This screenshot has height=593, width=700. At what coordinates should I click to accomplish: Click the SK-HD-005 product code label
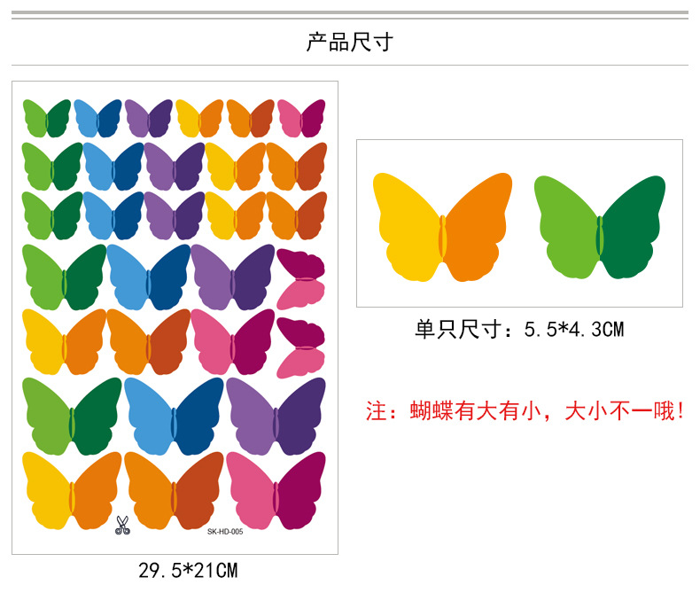click(225, 531)
